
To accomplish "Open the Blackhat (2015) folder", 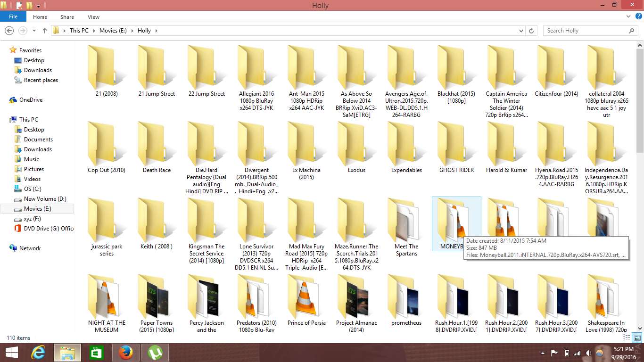I will click(456, 74).
